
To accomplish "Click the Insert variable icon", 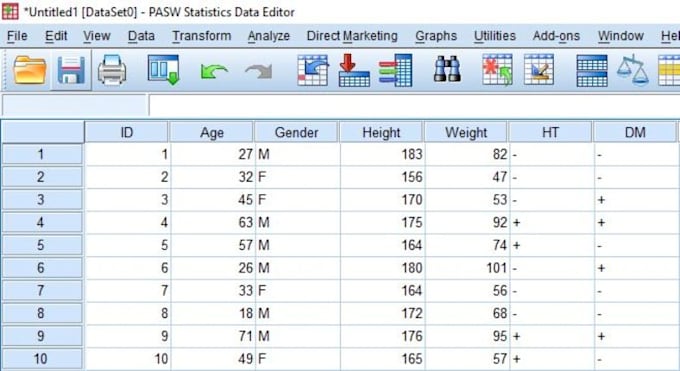I will click(539, 69).
